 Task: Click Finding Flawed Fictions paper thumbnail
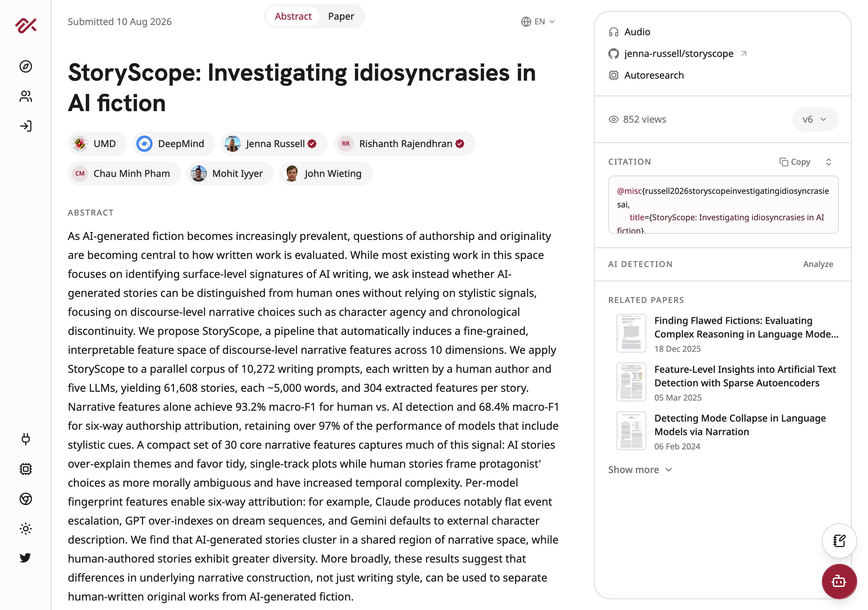631,333
